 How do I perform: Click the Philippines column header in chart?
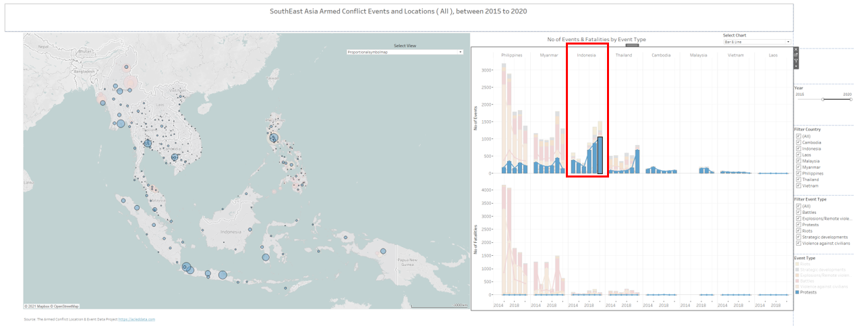point(512,55)
